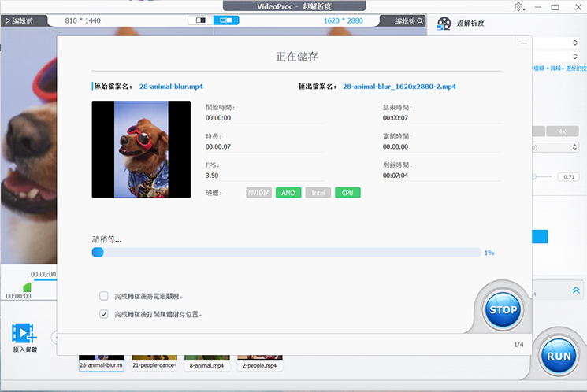Open the first dropdown in right panel
Image resolution: width=587 pixels, height=392 pixels.
[x=555, y=43]
